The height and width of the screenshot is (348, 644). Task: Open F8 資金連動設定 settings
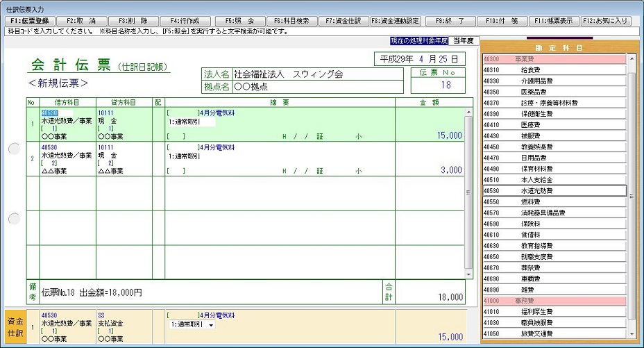[x=396, y=21]
